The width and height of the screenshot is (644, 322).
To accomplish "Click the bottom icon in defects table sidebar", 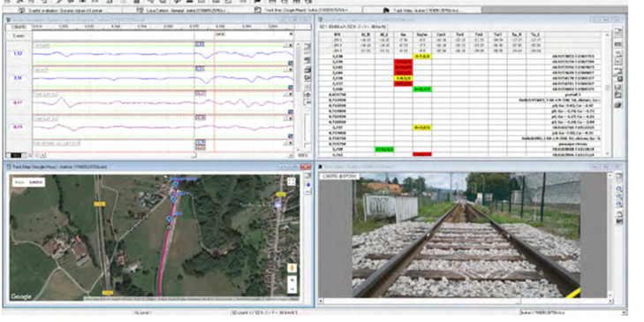I will (x=618, y=105).
